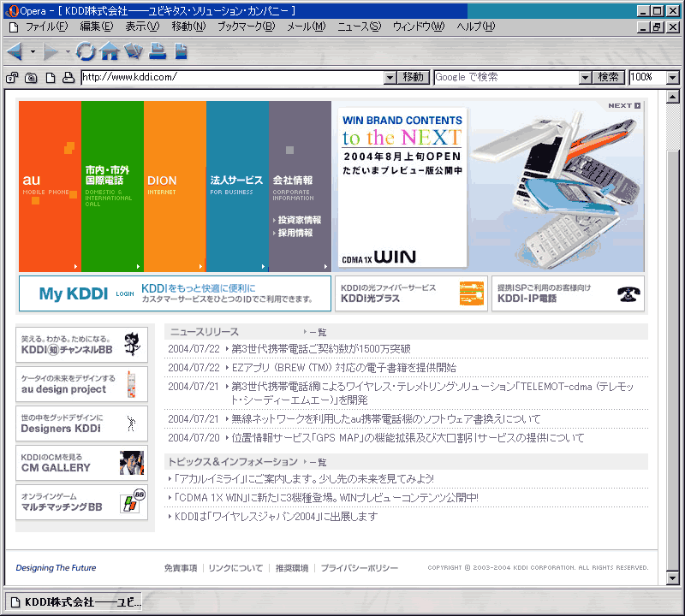Click the padlock security icon in address bar
This screenshot has height=616, width=685.
click(x=12, y=78)
